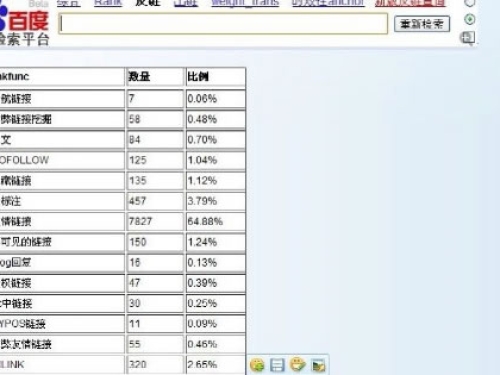
Task: Focus the search query input field
Action: [223, 24]
